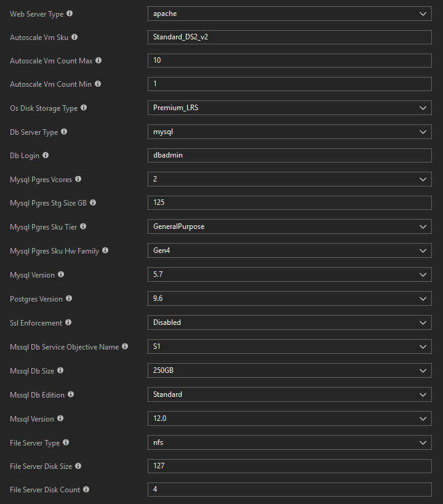
Task: Click the File Server Type info icon
Action: tap(65, 442)
